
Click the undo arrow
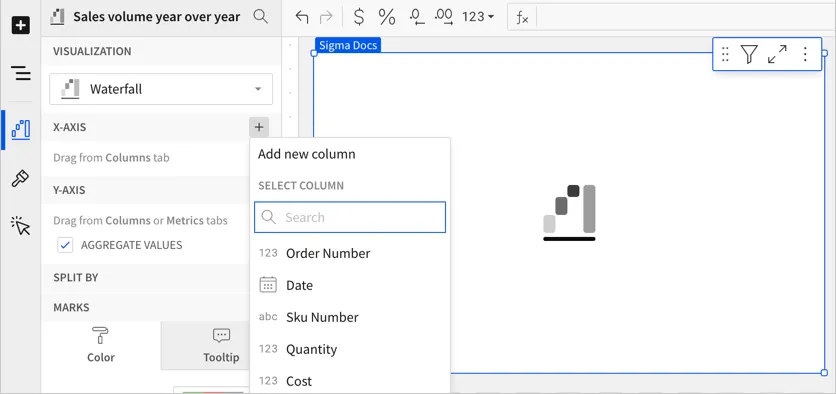[302, 17]
